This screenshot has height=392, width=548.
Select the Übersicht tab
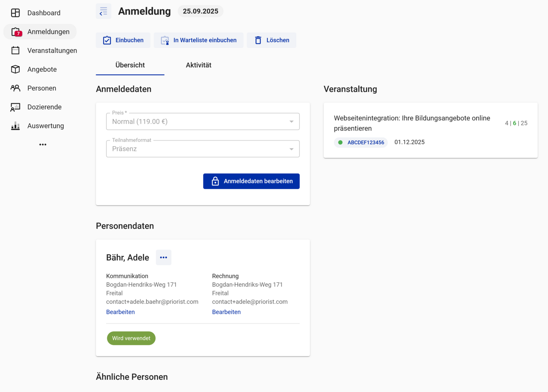[130, 65]
